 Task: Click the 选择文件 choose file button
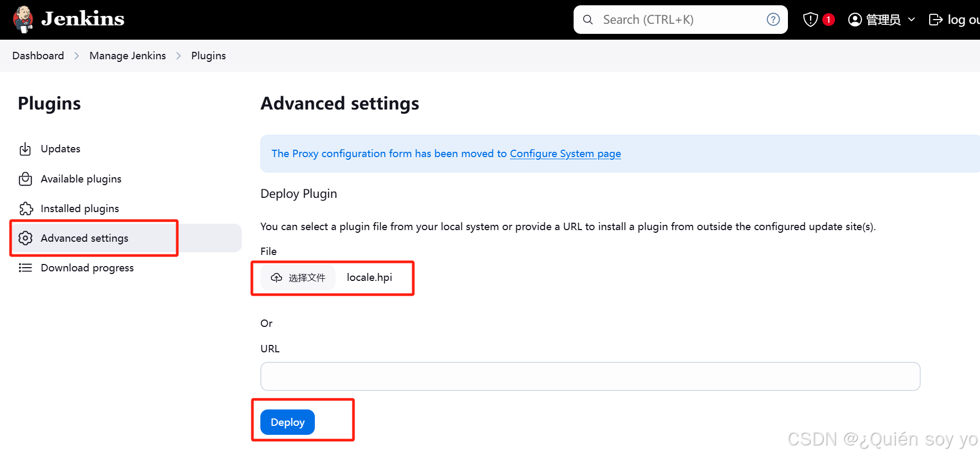click(x=298, y=278)
